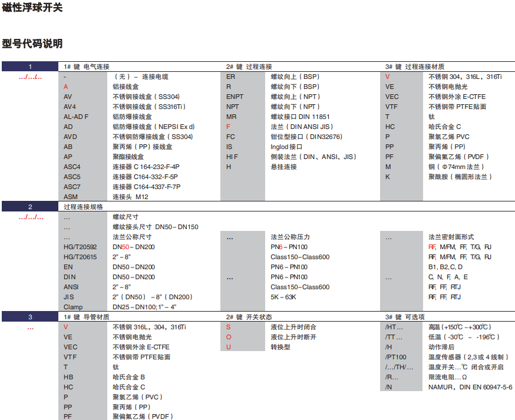Image resolution: width=515 pixels, height=420 pixels.
Task: Select the description 悬挂连接
Action: click(x=284, y=167)
